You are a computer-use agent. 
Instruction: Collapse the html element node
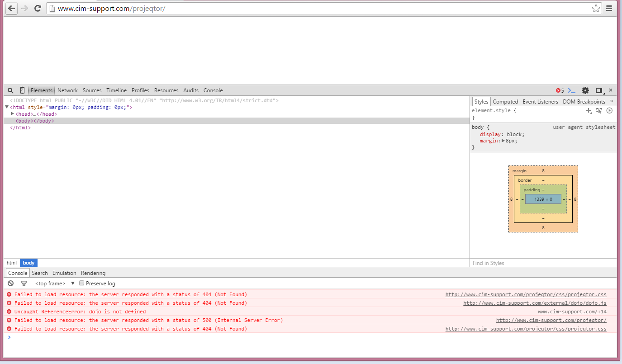point(7,107)
